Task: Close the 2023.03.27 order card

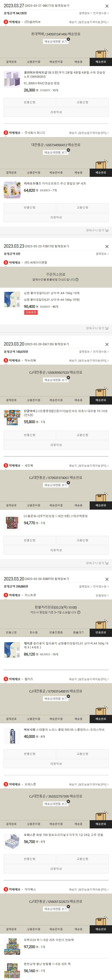Action: pyautogui.click(x=107, y=6)
